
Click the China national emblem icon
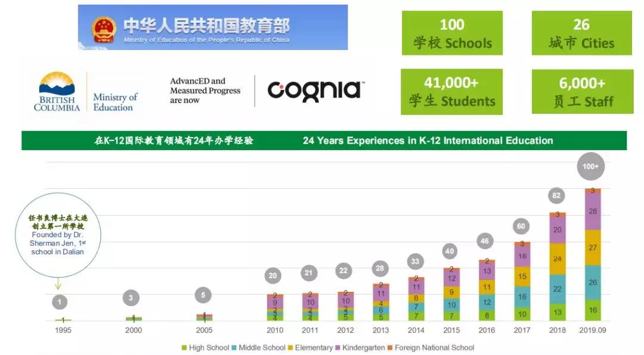[x=104, y=29]
